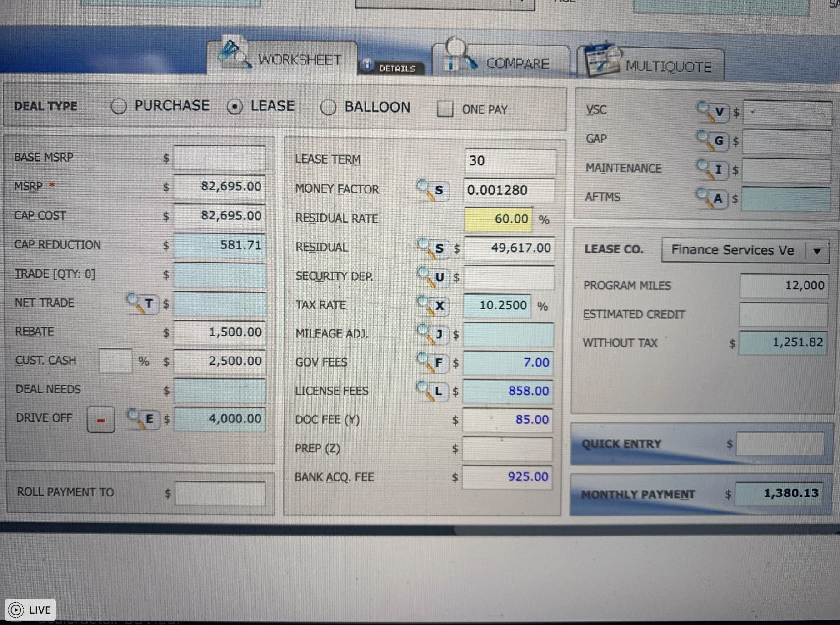Switch to the Compare tab
Image resolution: width=840 pixels, height=625 pixels.
tap(501, 62)
